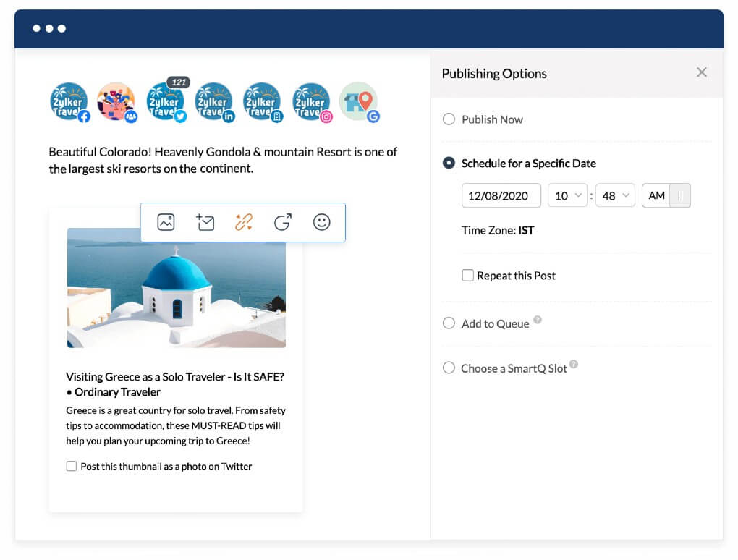Click the highlighted link shortener icon

pyautogui.click(x=244, y=222)
